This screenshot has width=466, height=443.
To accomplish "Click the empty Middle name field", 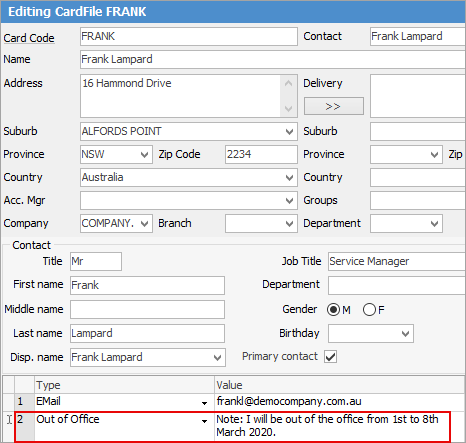I will click(147, 310).
